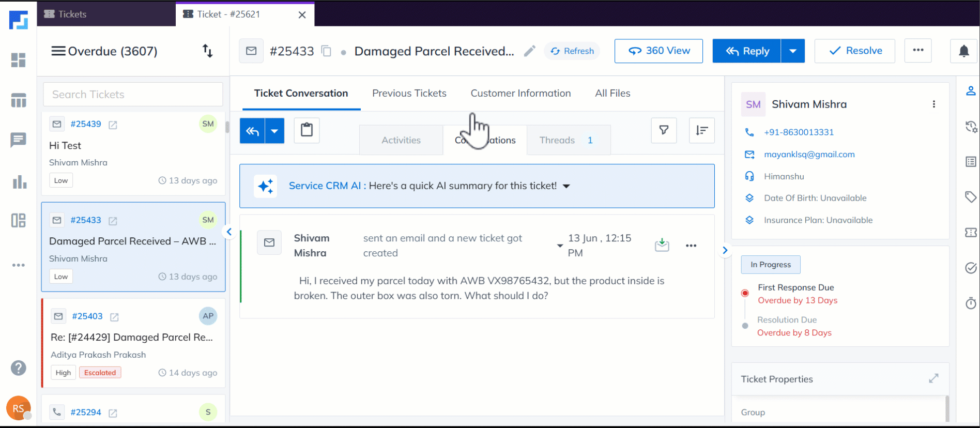Switch to Previous Tickets tab
This screenshot has width=980, height=428.
pyautogui.click(x=409, y=94)
